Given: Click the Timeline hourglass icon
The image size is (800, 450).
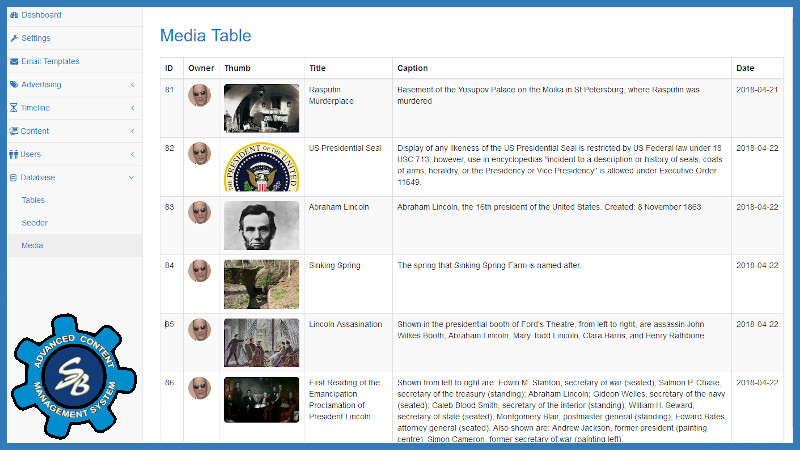Looking at the screenshot, I should tap(14, 108).
